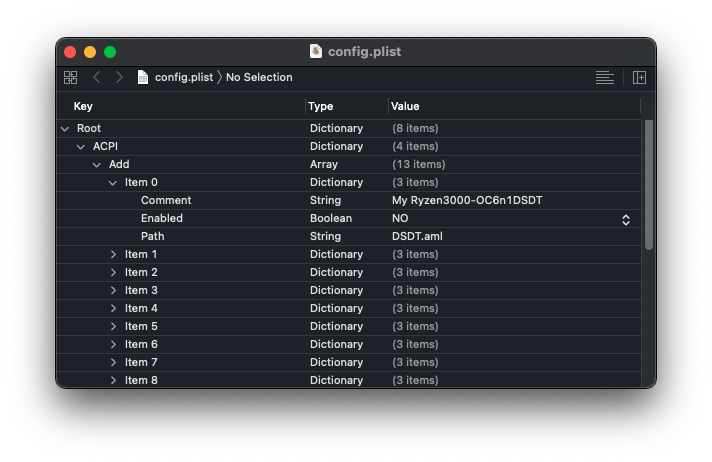This screenshot has height=462, width=712.
Task: Go forward with the right arrow
Action: [119, 77]
